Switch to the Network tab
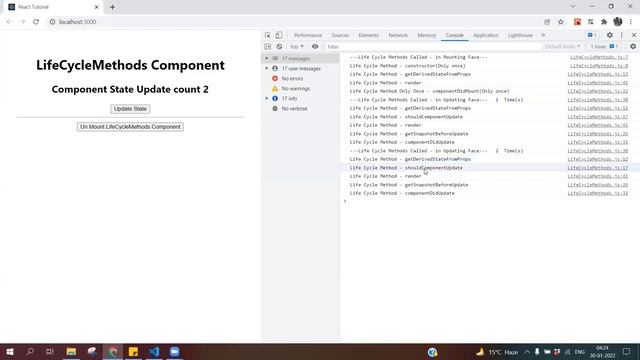The width and height of the screenshot is (640, 360). pos(398,35)
